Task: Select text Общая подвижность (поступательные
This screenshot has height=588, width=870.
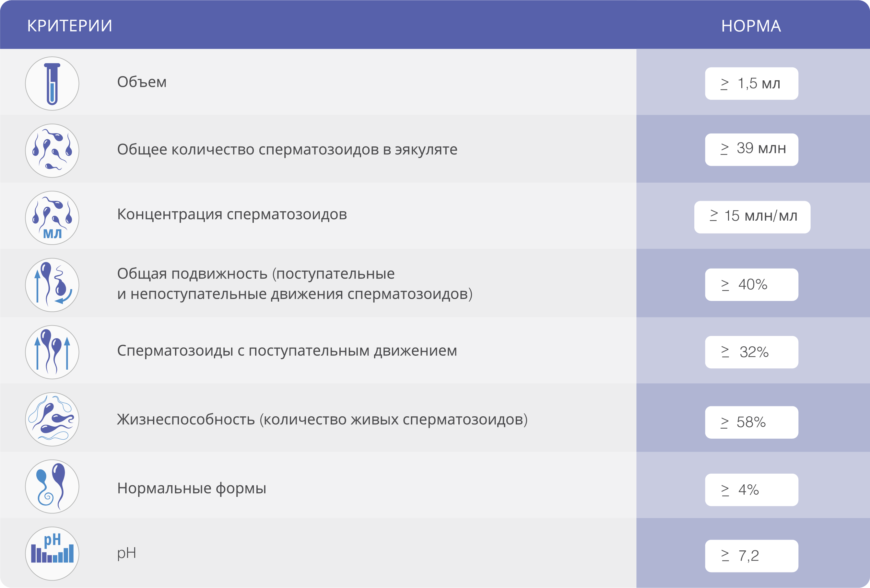Action: (256, 274)
